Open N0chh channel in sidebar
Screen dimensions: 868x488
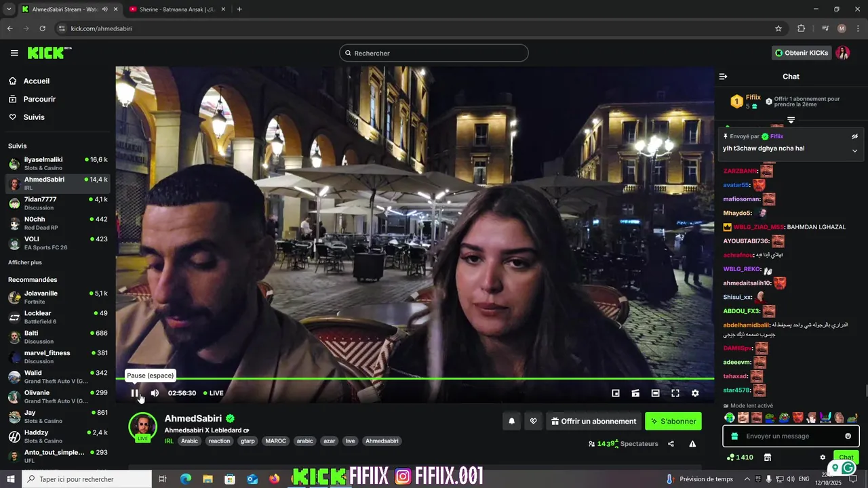tap(58, 223)
